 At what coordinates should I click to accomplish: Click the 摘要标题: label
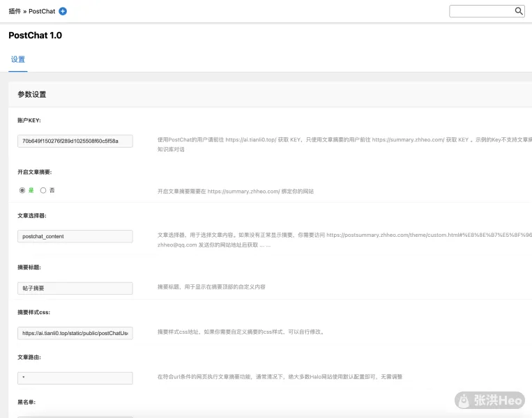click(29, 268)
